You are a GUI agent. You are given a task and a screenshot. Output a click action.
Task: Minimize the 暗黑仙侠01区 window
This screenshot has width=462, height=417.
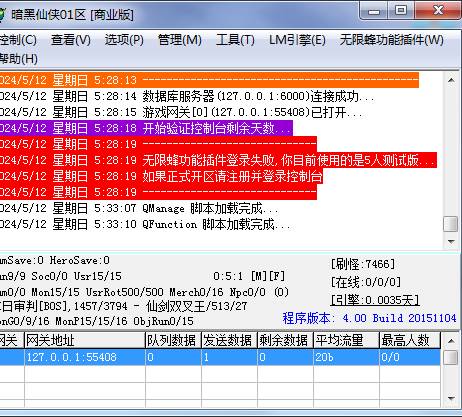pyautogui.click(x=374, y=11)
